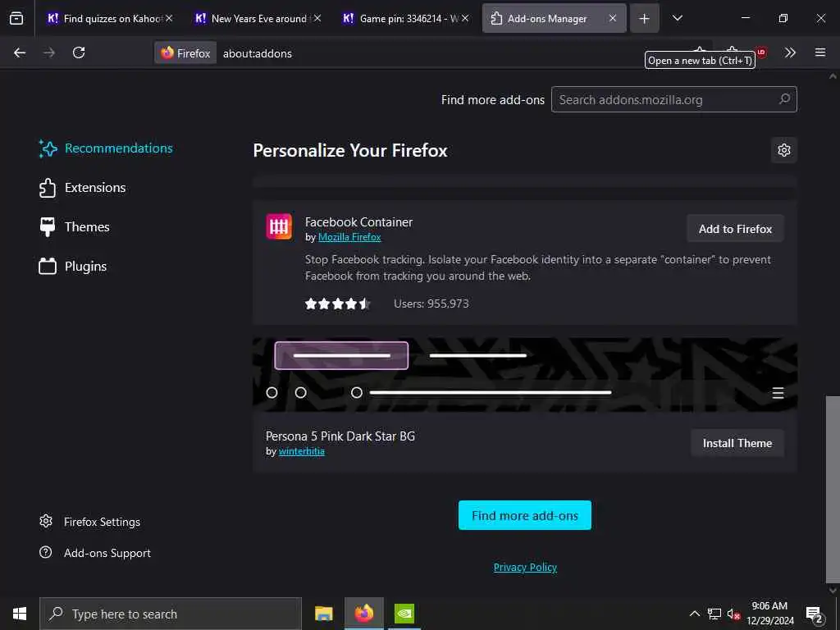This screenshot has width=840, height=630.
Task: Click the network icon in system tray
Action: [x=714, y=614]
